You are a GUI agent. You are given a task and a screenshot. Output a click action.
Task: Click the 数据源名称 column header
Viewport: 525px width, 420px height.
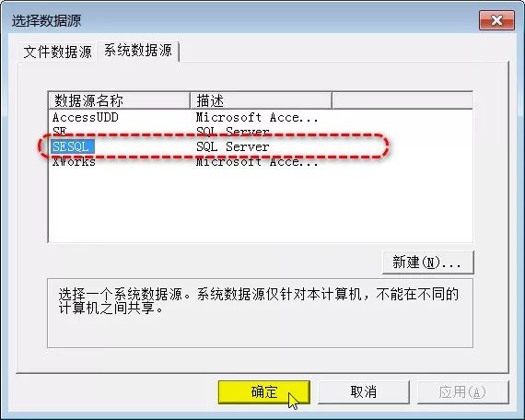(x=119, y=100)
